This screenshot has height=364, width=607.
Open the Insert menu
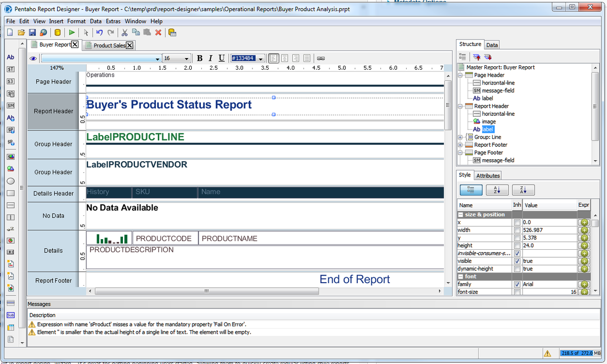tap(56, 21)
